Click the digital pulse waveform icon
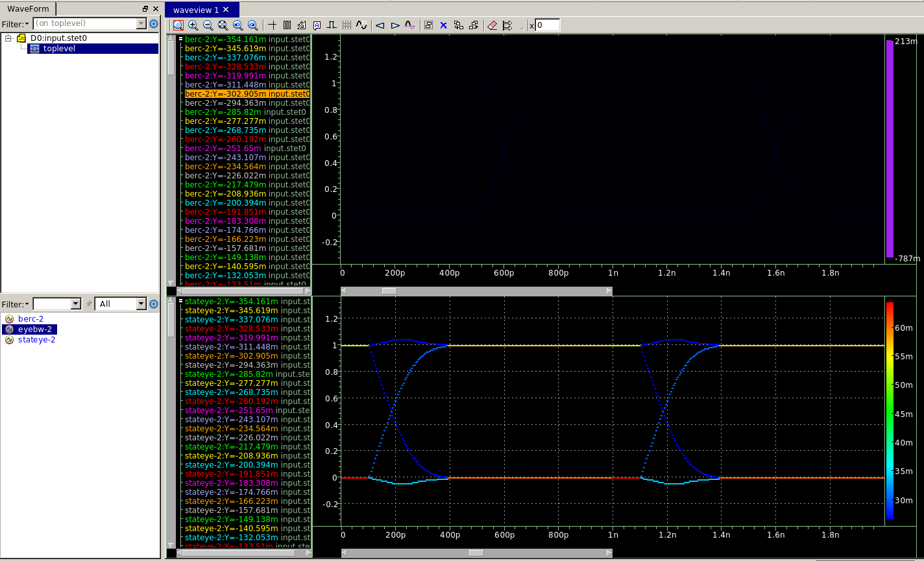The height and width of the screenshot is (561, 924). coord(332,25)
